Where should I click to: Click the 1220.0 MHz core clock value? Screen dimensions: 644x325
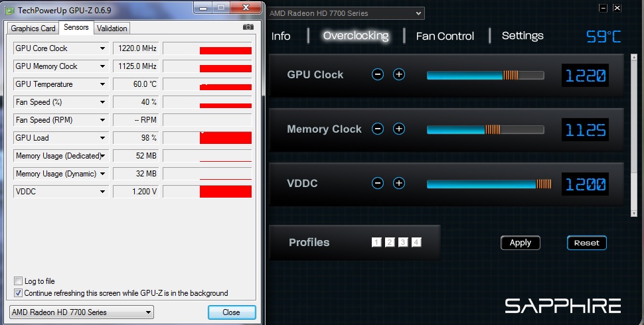[136, 48]
